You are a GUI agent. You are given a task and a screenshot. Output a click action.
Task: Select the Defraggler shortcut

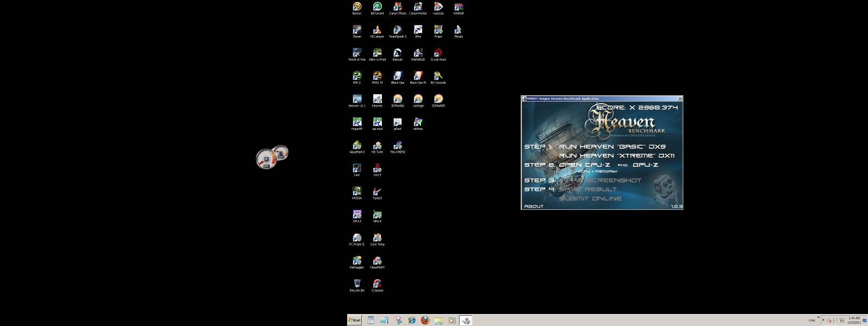point(357,262)
